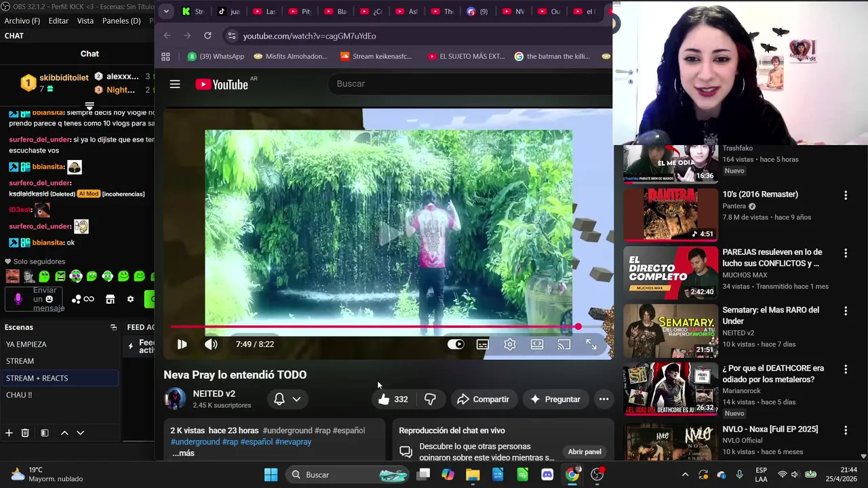Viewport: 868px width, 488px height.
Task: Open the Preguntar AI button
Action: (x=555, y=399)
